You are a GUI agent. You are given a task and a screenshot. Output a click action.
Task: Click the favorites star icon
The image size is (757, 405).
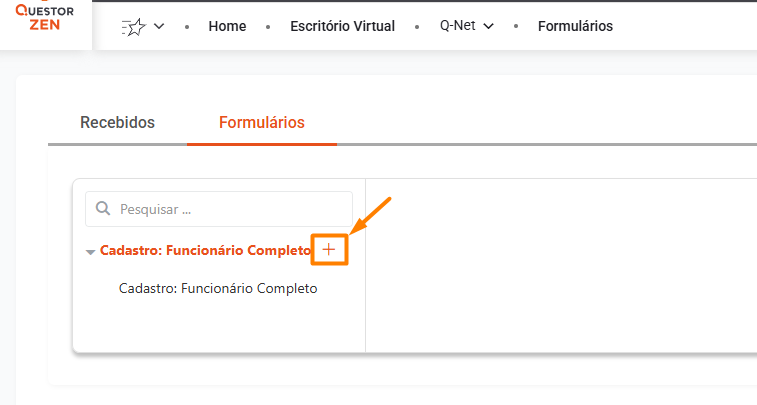[x=133, y=27]
